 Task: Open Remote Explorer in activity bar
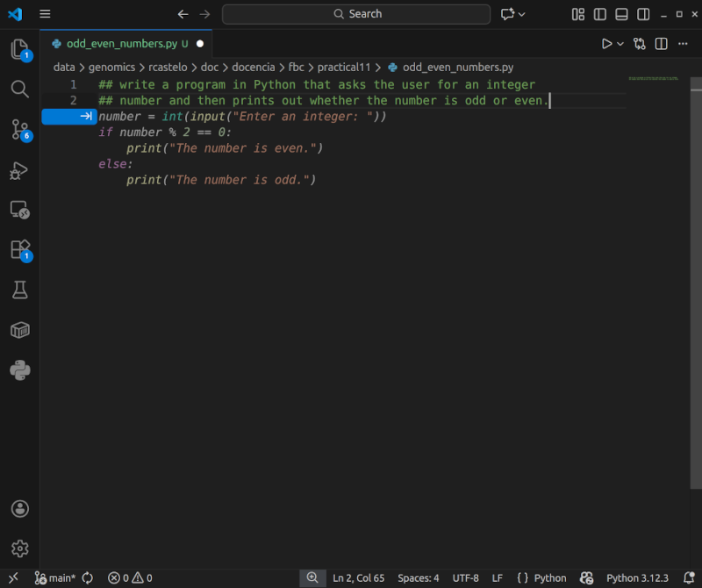click(x=19, y=211)
